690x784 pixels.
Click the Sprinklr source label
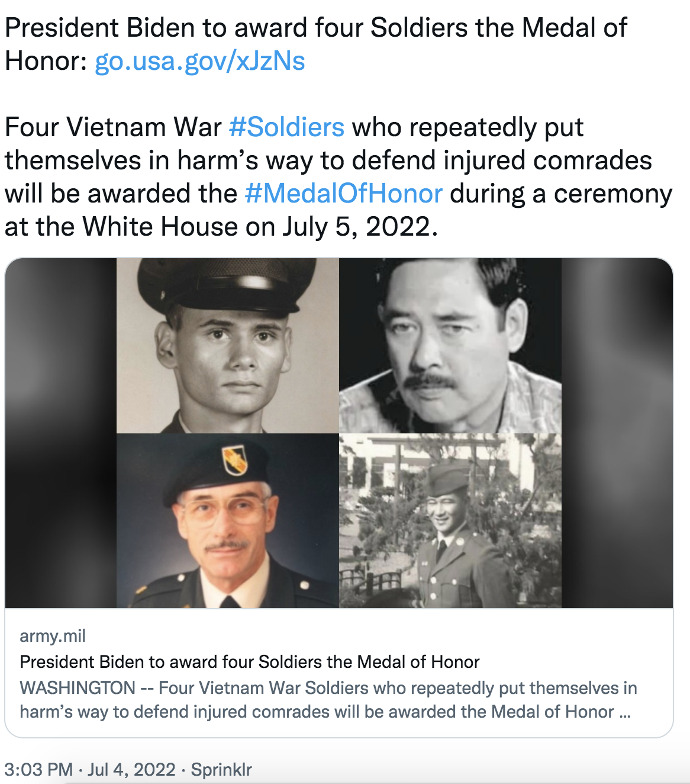tap(221, 769)
